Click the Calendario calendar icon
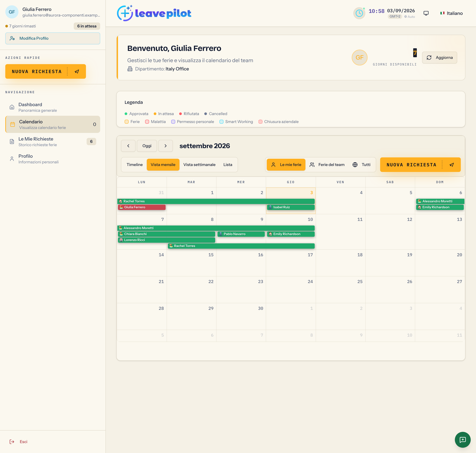Image resolution: width=476 pixels, height=453 pixels. (13, 124)
